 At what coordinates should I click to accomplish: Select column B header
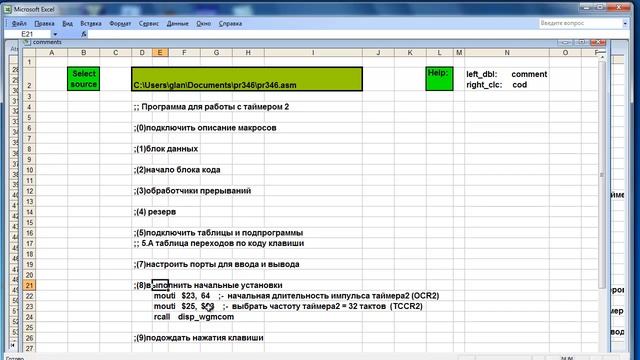83,53
